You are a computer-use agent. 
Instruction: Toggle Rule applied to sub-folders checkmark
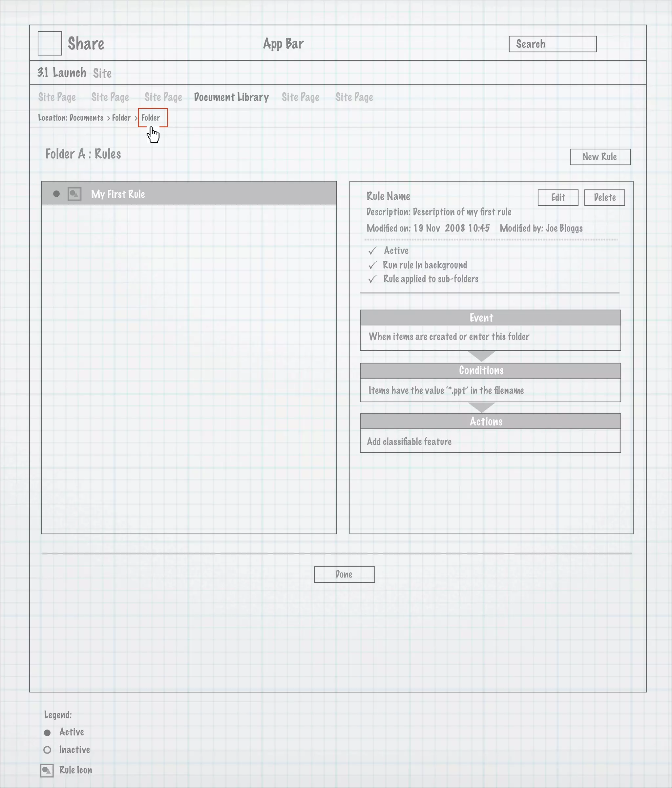point(372,279)
